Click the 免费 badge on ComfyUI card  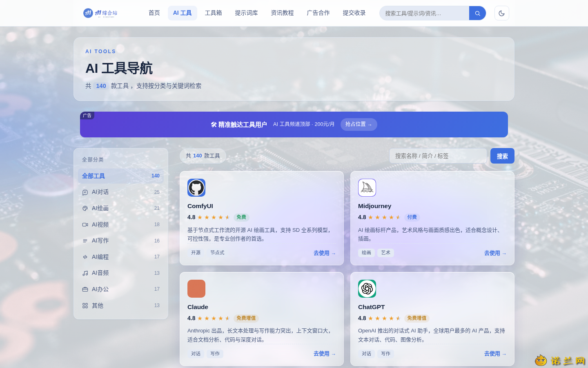(x=241, y=217)
